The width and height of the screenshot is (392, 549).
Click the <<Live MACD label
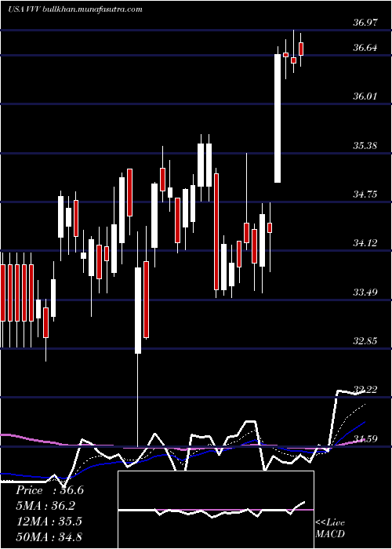point(330,528)
